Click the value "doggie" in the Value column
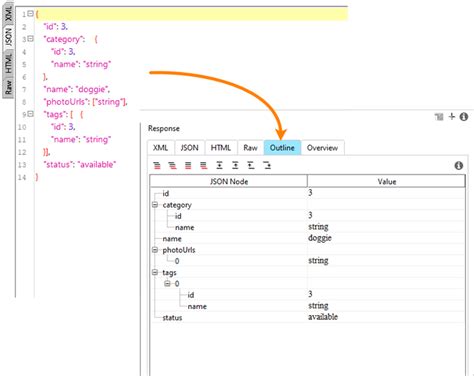Viewport: 474px width, 376px height. click(320, 238)
